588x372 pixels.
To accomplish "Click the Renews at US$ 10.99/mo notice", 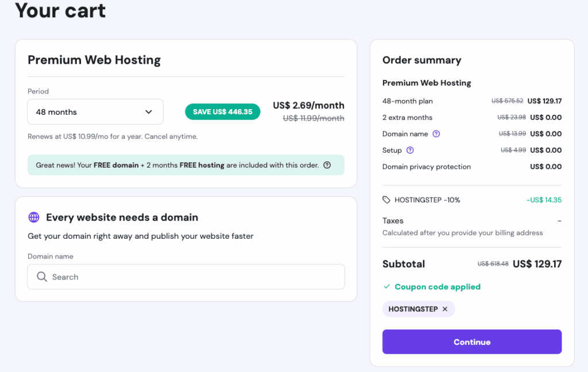I will pos(113,137).
